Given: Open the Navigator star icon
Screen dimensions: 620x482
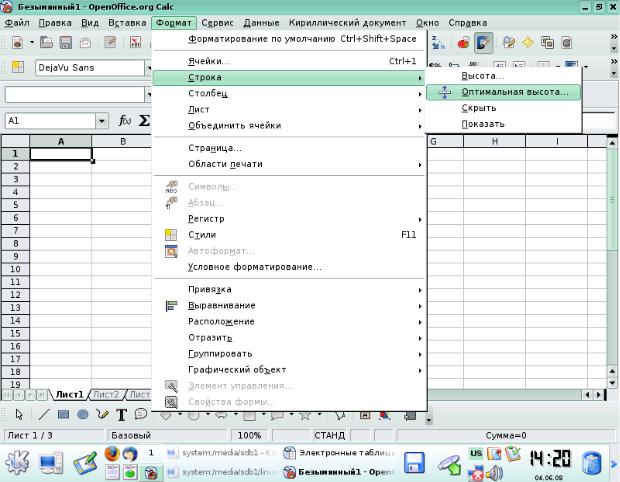Looking at the screenshot, I should tap(528, 42).
